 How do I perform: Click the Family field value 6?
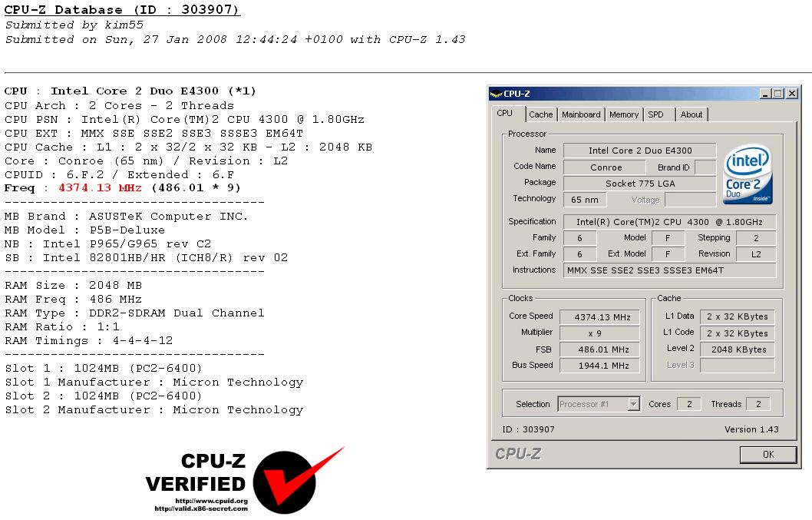579,238
